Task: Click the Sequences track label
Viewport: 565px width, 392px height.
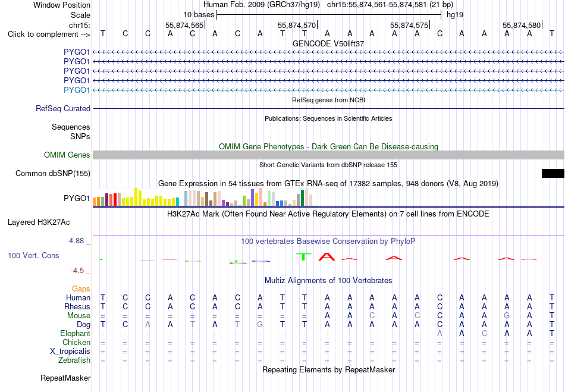Action: coord(71,127)
